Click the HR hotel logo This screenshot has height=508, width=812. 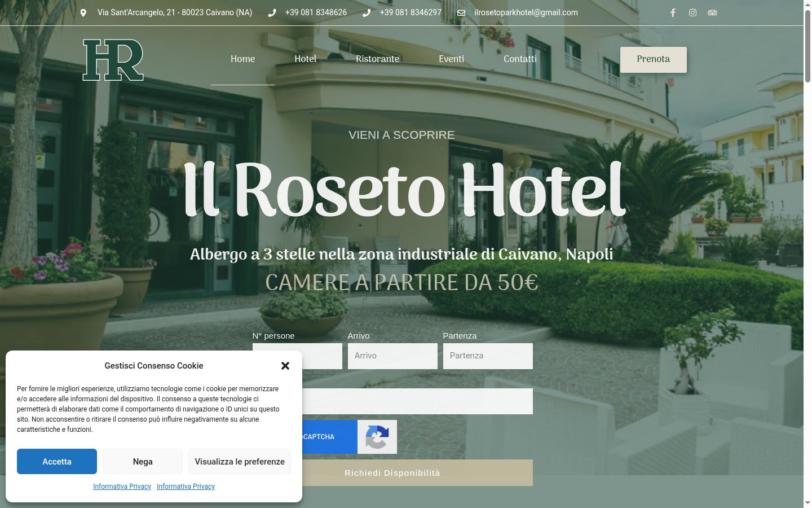coord(113,60)
